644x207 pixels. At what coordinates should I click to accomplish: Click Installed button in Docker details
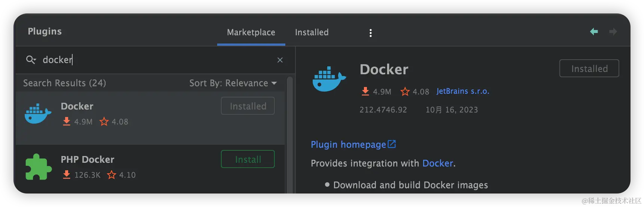point(589,69)
